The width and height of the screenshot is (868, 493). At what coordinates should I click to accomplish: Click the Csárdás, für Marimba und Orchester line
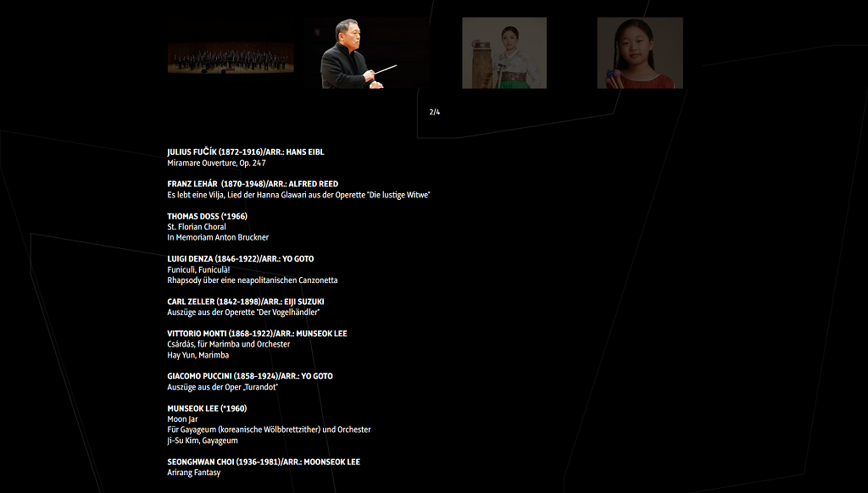(x=229, y=344)
